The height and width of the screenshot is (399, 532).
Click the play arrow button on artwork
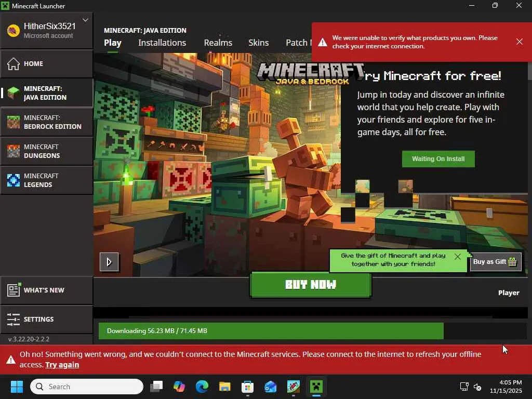pyautogui.click(x=109, y=262)
